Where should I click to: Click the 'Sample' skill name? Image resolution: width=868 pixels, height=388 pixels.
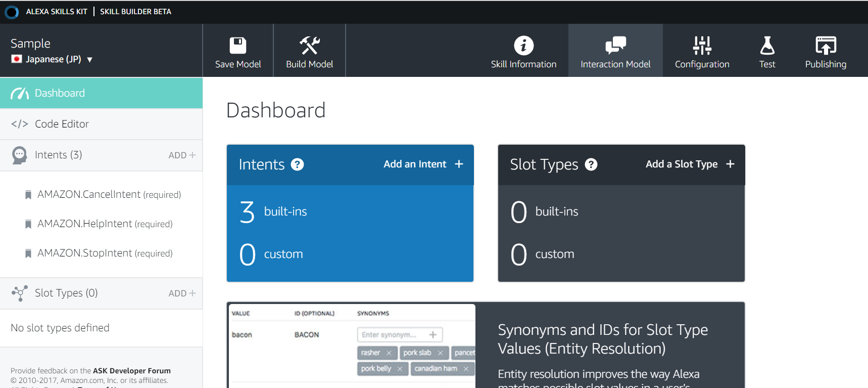30,44
